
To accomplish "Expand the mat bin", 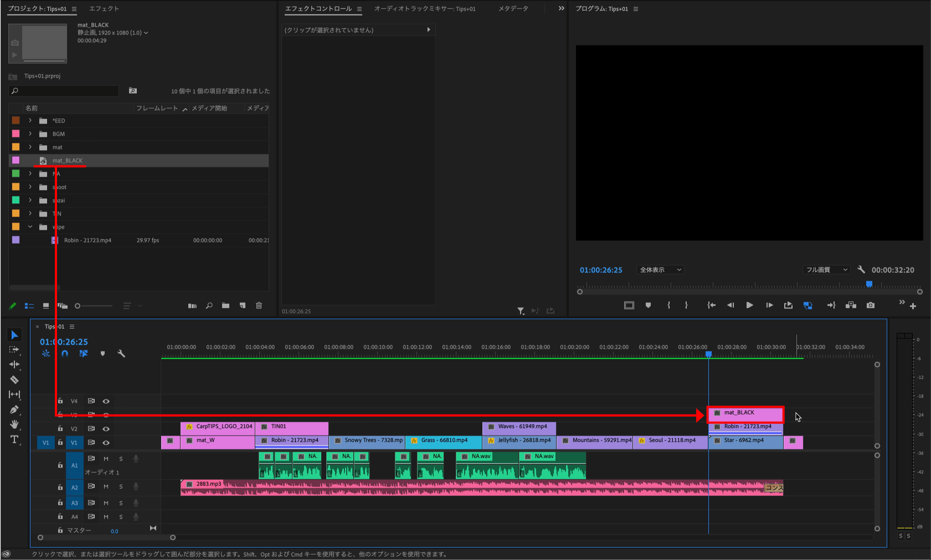I will 30,147.
